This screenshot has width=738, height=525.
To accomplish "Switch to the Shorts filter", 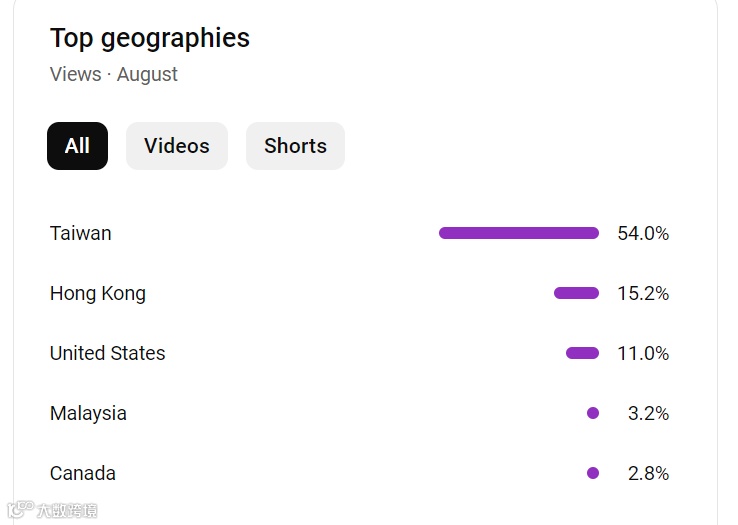I will 295,146.
